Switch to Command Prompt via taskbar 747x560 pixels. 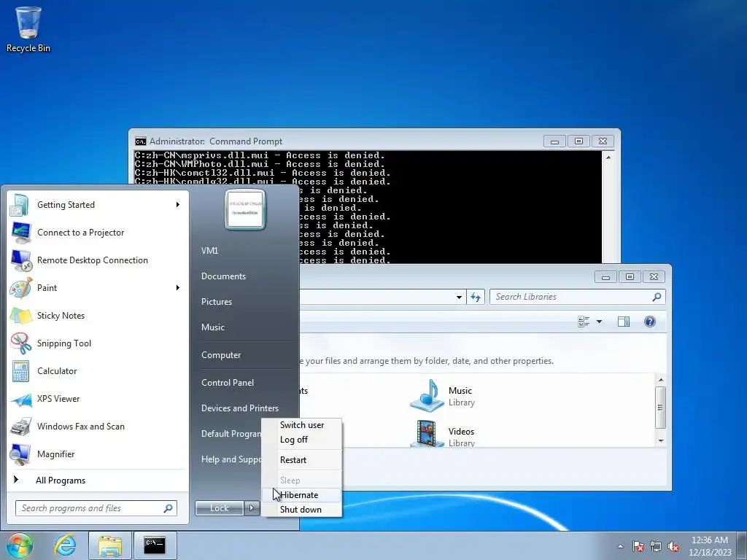coord(155,545)
